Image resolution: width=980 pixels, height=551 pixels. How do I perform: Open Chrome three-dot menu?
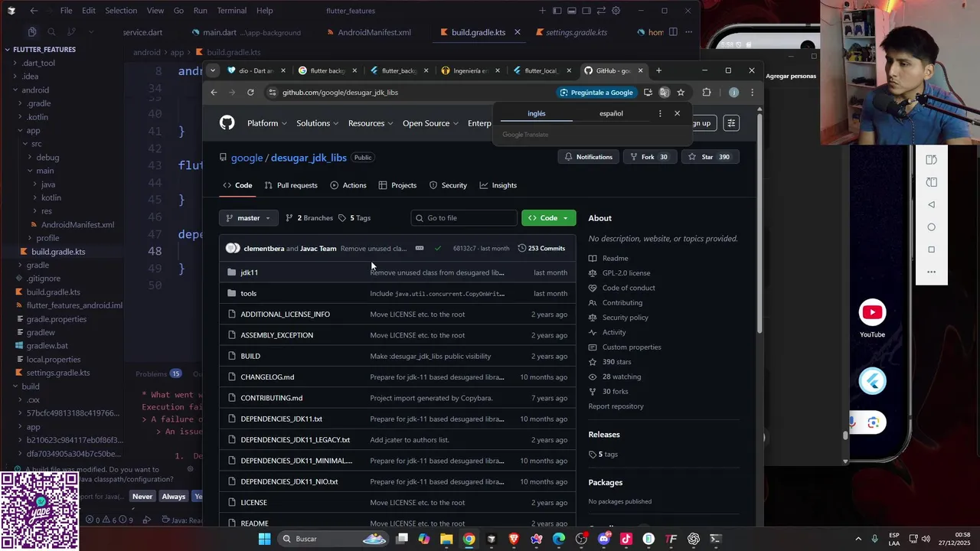(x=752, y=93)
